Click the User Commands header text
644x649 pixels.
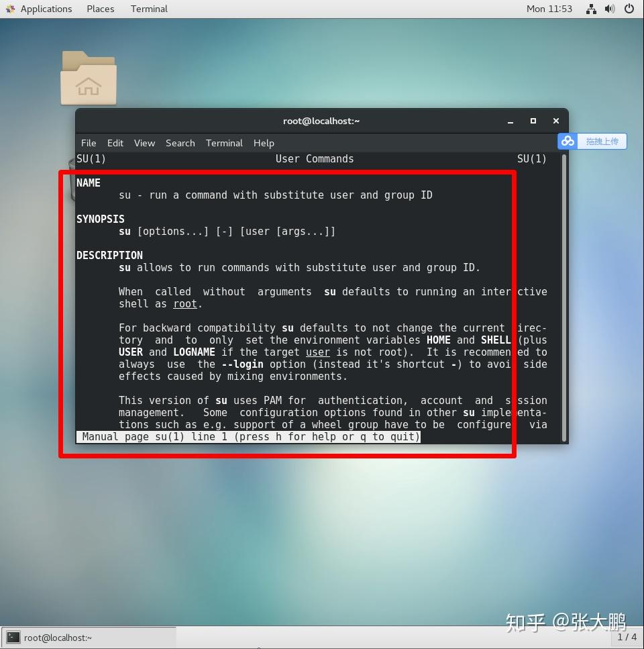click(315, 159)
